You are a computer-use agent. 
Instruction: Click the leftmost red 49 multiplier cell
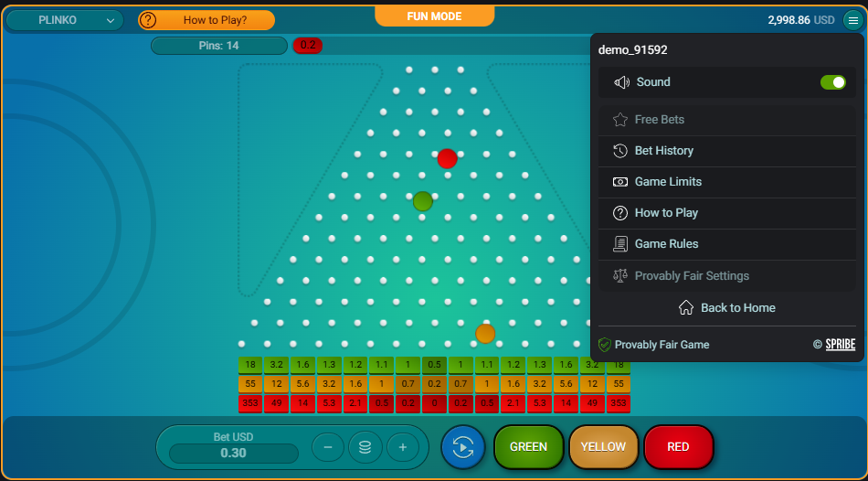click(276, 403)
